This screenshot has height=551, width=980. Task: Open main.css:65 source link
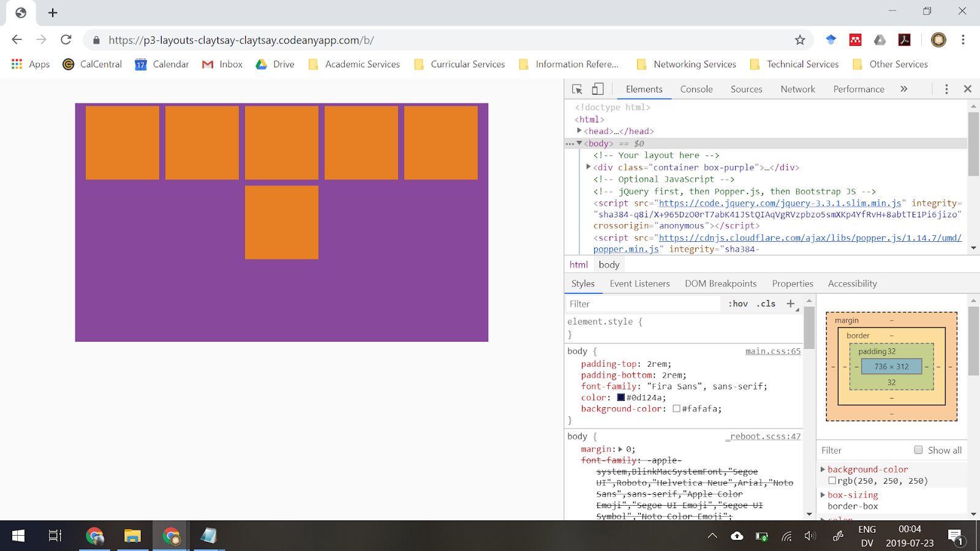773,351
